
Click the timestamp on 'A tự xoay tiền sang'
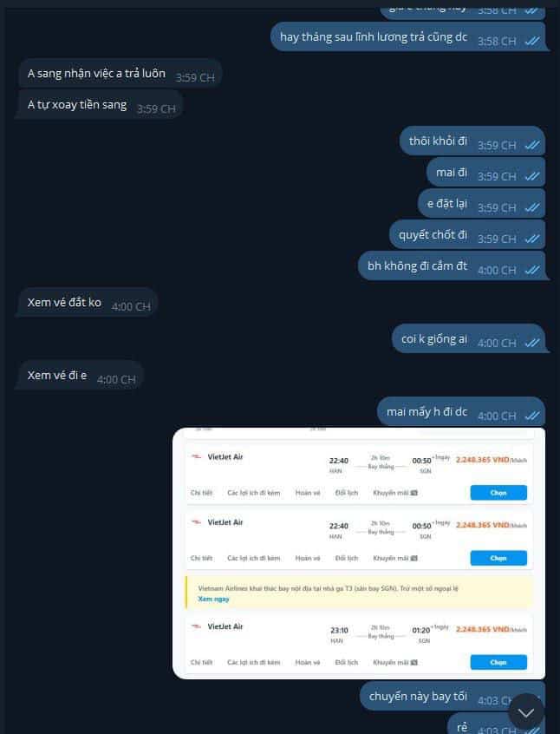click(x=156, y=109)
